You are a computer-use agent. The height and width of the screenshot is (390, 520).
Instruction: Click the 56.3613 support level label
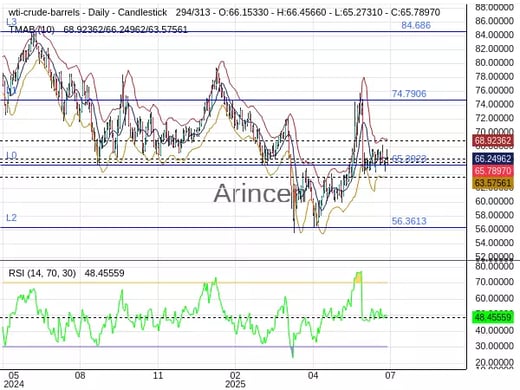click(409, 221)
